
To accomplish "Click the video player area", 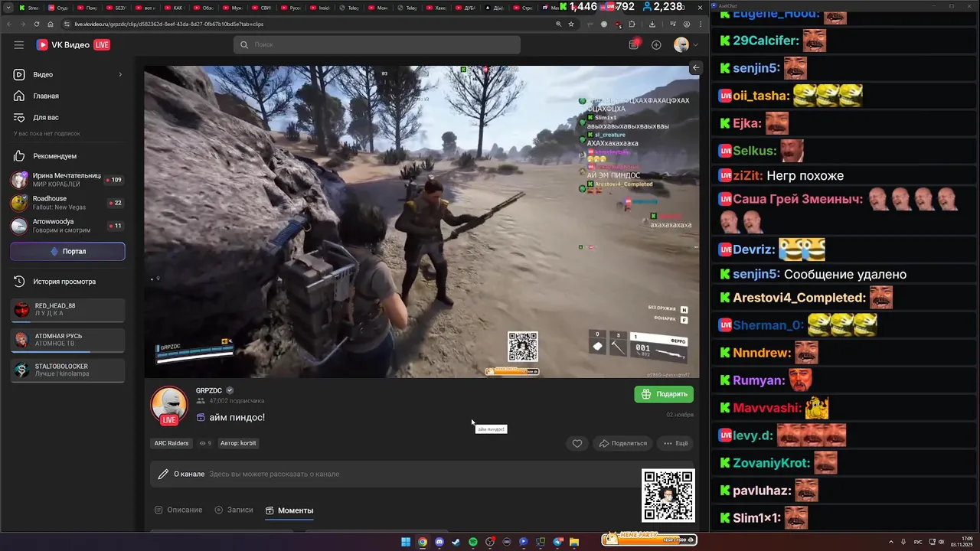I will pos(422,221).
